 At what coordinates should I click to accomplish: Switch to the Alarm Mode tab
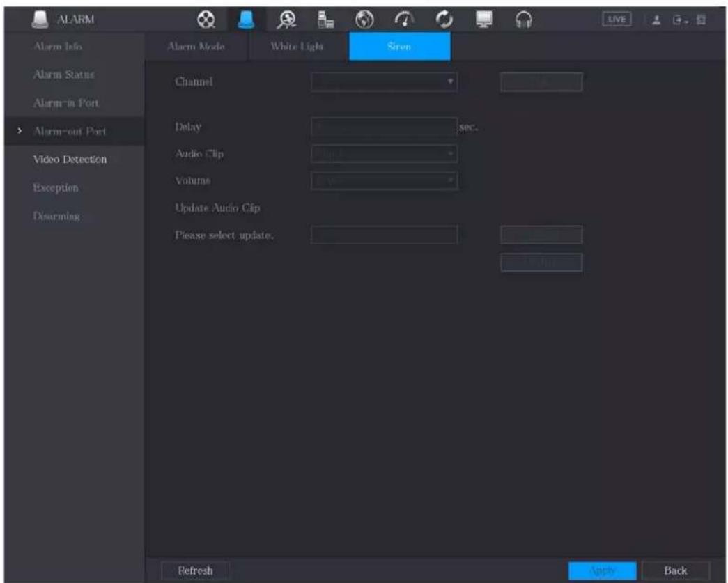pyautogui.click(x=196, y=47)
